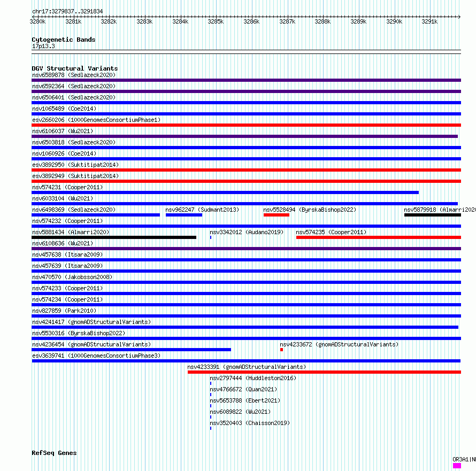Image resolution: width=476 pixels, height=471 pixels.
Task: Click nsv4233672 (gnomADStructuralVariants) label
Action: coord(339,344)
